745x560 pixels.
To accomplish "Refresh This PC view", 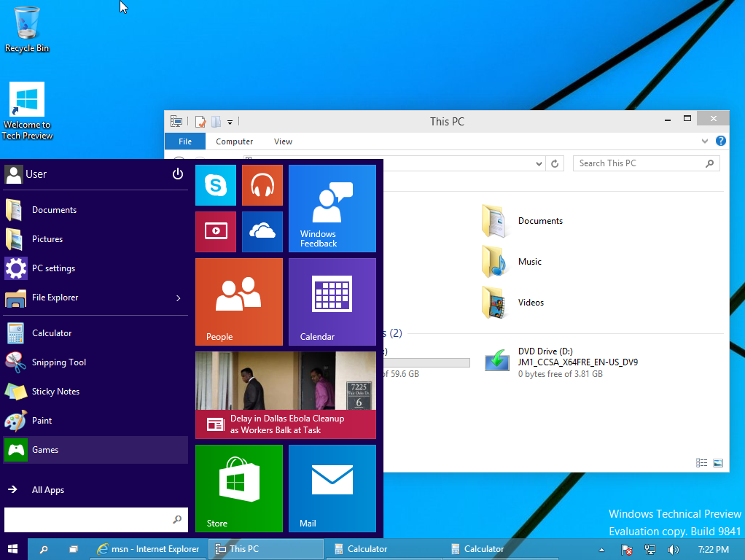I will coord(555,163).
